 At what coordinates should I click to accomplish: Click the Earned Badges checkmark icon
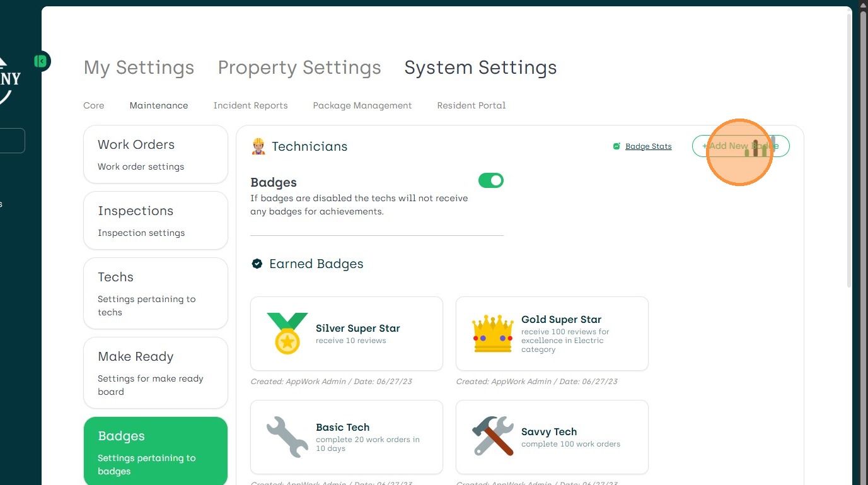257,264
